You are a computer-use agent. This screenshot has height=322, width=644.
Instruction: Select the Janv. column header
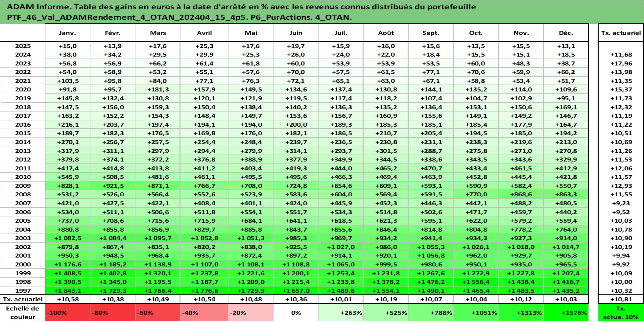pyautogui.click(x=67, y=33)
